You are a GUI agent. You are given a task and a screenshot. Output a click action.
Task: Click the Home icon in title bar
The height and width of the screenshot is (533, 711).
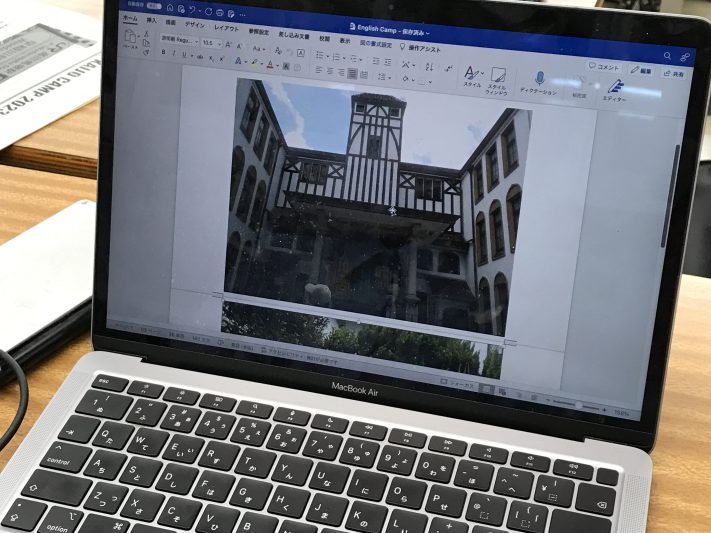(x=170, y=8)
